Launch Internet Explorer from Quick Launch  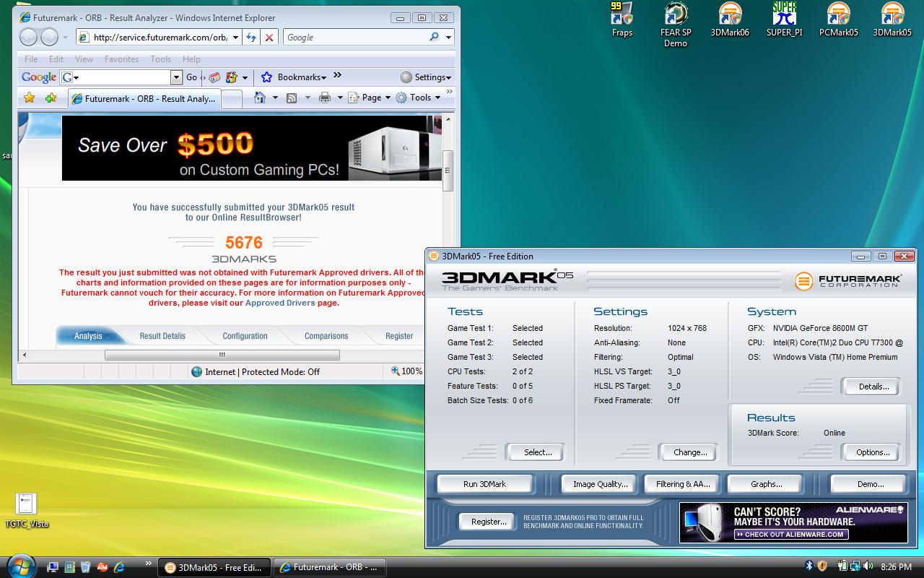click(119, 567)
